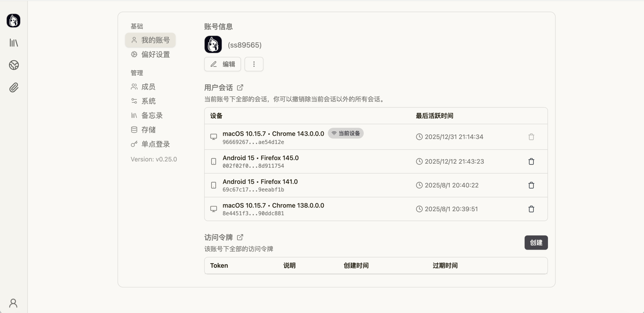Select 成员 under 管理
This screenshot has height=313, width=644.
tap(148, 87)
